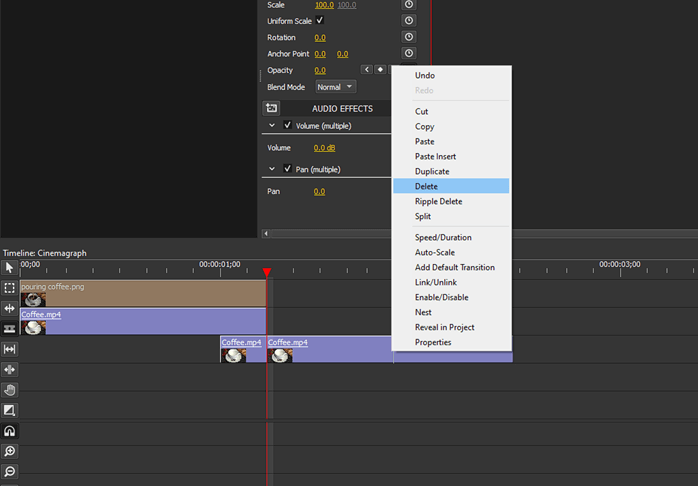698x486 pixels.
Task: Select Ripple Delete in context menu
Action: (438, 201)
